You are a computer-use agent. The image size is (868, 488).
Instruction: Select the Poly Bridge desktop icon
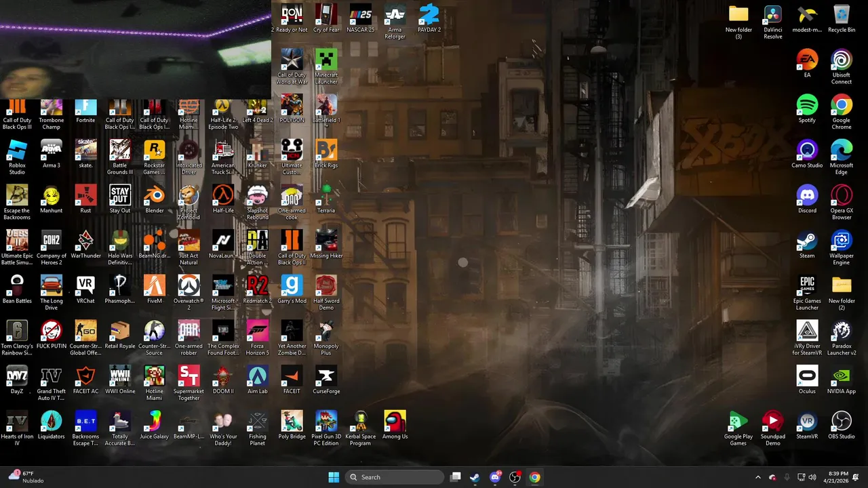pyautogui.click(x=292, y=425)
